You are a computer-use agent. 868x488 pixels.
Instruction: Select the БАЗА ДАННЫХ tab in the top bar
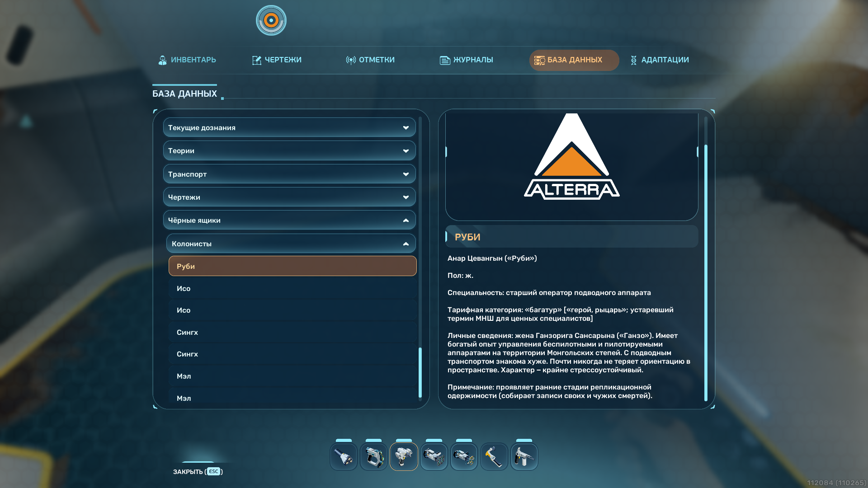point(574,60)
